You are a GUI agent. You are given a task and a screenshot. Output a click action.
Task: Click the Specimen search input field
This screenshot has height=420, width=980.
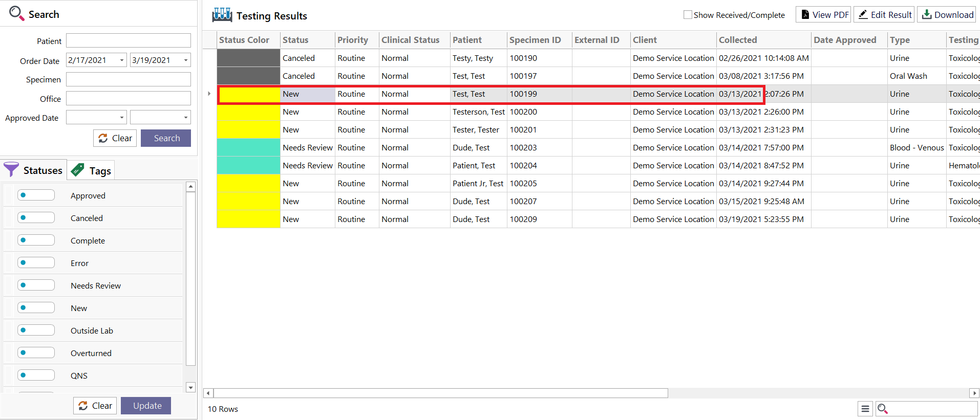(129, 79)
